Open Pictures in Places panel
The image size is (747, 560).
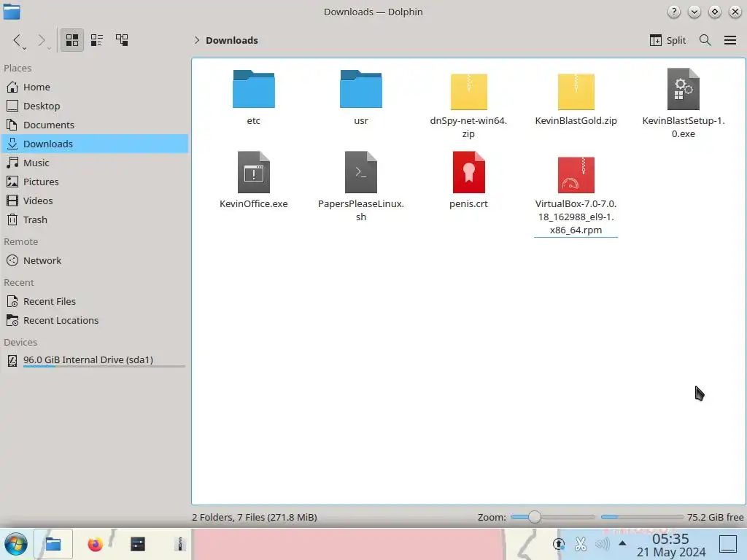(95, 182)
